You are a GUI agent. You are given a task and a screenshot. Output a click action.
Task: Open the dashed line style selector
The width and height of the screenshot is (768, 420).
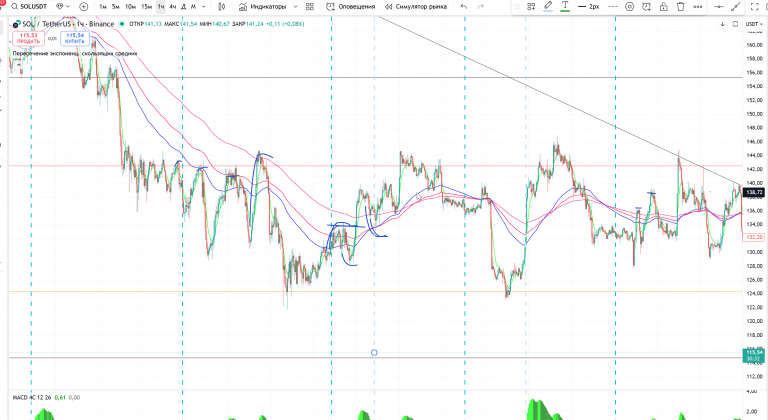613,6
